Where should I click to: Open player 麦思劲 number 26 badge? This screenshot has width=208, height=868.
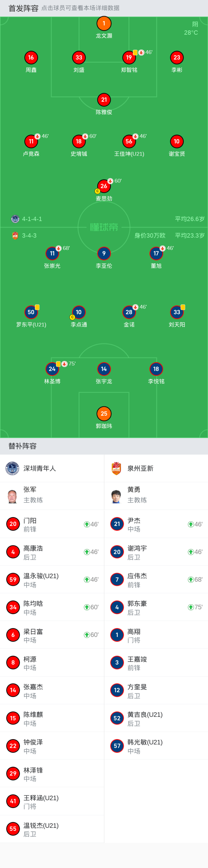coord(104,186)
